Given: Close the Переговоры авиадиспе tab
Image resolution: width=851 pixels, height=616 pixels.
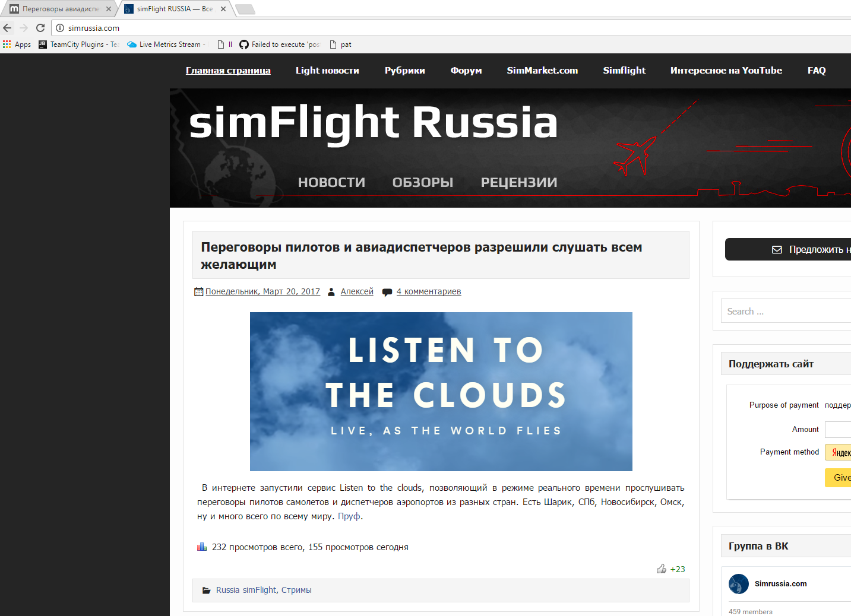Looking at the screenshot, I should (108, 9).
